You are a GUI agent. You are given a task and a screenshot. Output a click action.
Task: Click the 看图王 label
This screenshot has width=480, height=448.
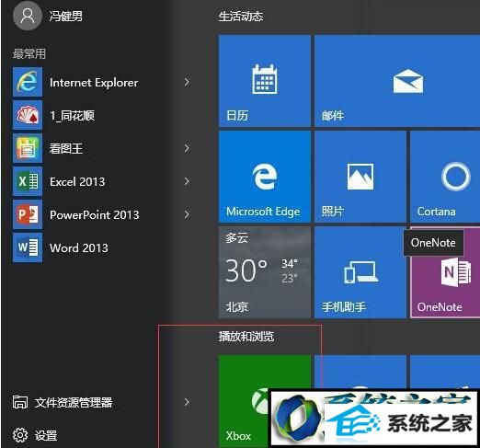coord(66,149)
